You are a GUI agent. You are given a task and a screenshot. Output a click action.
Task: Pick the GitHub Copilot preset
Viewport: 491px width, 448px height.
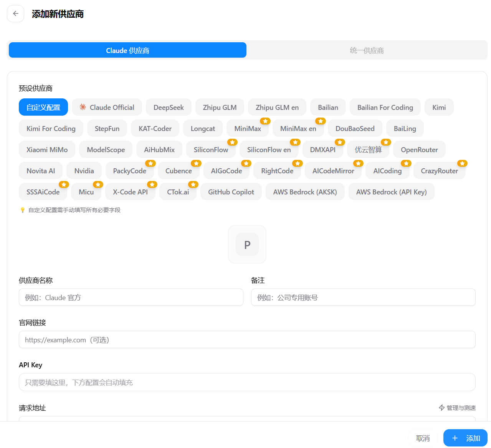pos(231,192)
